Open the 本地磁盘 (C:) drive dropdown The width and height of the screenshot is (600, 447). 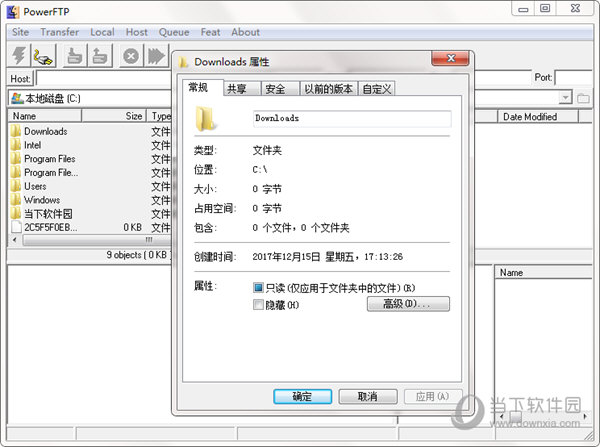point(90,98)
